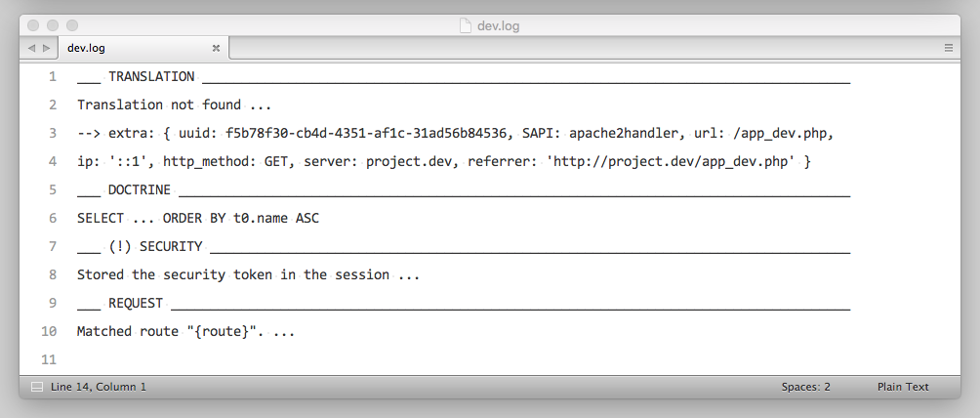Image resolution: width=980 pixels, height=418 pixels.
Task: Click the Line 14, Column 1 status text
Action: point(98,387)
